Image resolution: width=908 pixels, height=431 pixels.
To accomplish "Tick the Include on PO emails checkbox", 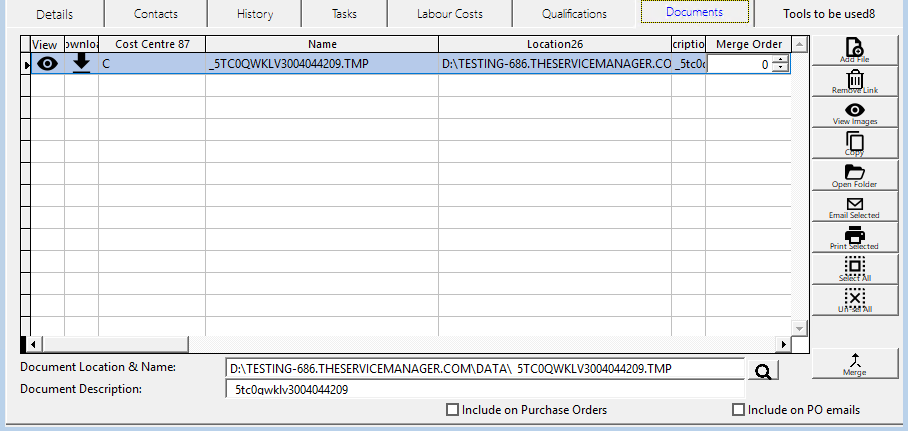I will click(x=739, y=410).
